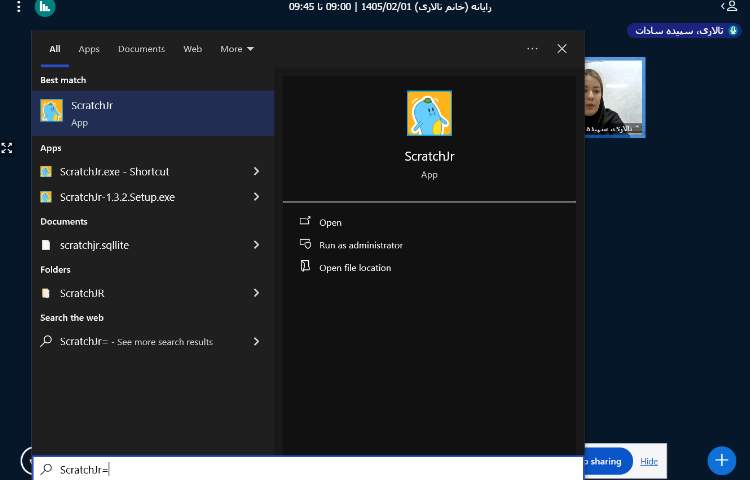Expand ScratchJr-1.3.2.Setup.exe options arrow
The image size is (750, 480).
(256, 196)
